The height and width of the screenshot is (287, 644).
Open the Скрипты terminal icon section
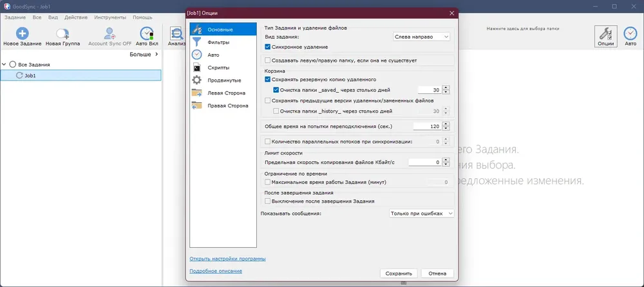(197, 68)
